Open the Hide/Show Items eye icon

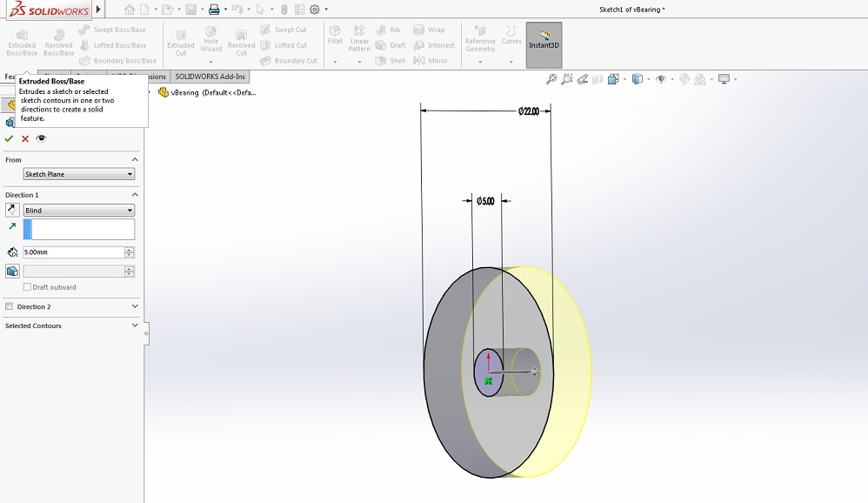click(660, 79)
